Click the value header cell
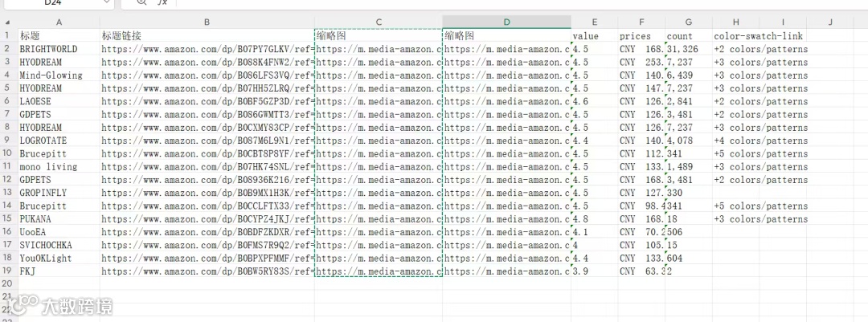Screen dimensions: 868x322 point(595,35)
